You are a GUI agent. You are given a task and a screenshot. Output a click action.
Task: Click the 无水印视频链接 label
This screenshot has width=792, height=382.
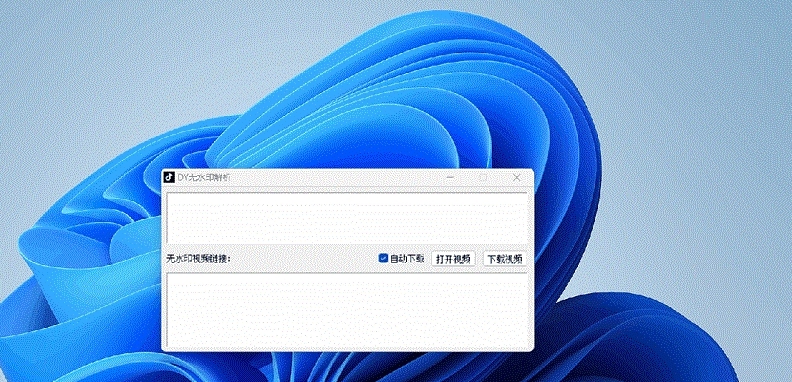[198, 259]
